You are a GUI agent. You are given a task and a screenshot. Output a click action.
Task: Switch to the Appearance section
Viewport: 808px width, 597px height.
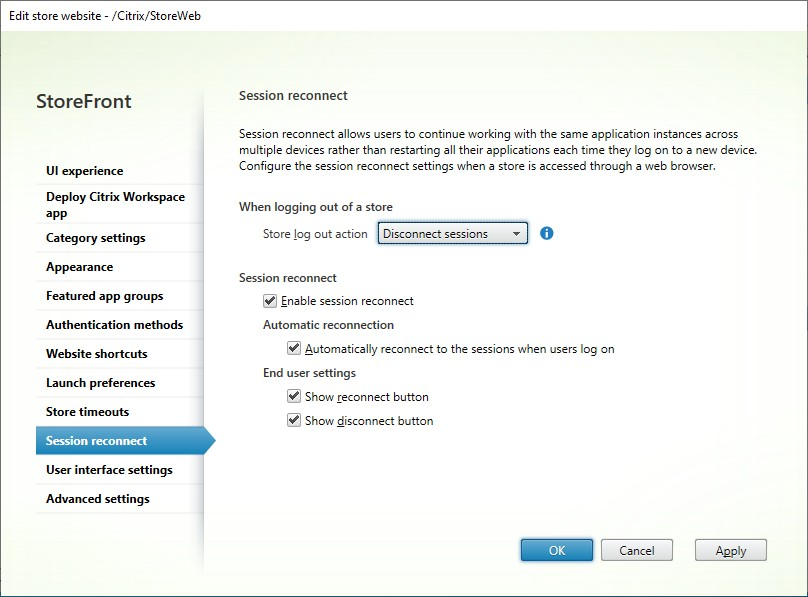[x=80, y=267]
